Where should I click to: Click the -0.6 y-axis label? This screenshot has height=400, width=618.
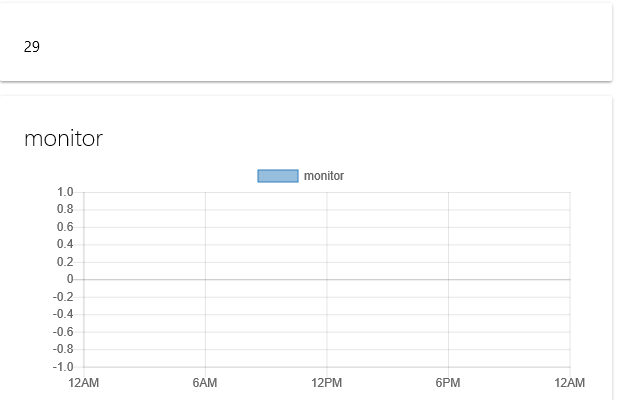(x=63, y=332)
